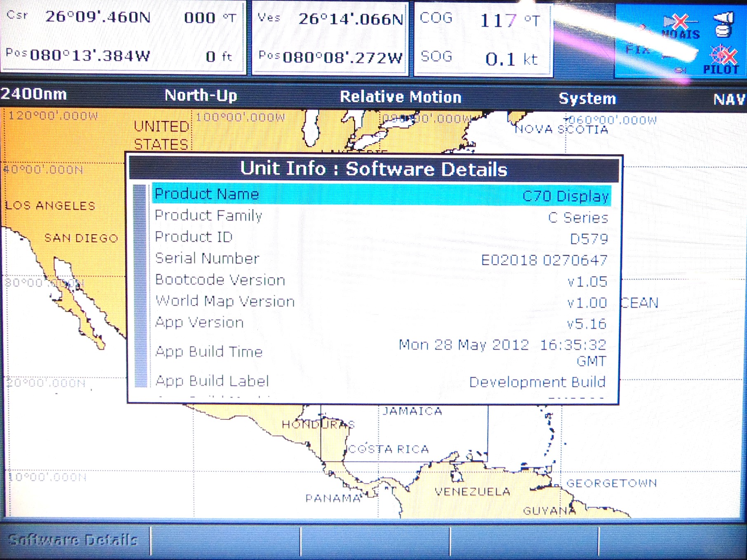The height and width of the screenshot is (560, 747).
Task: Click the PILOT status icon
Action: click(x=721, y=60)
